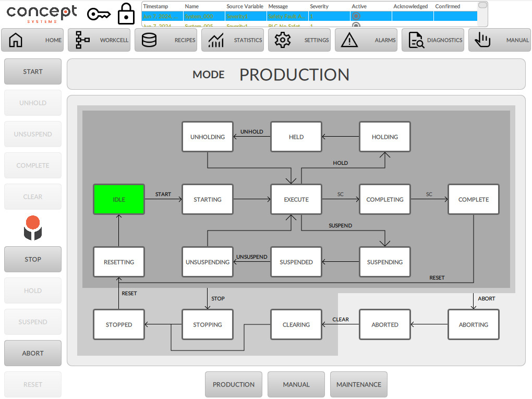The height and width of the screenshot is (399, 532).
Task: Select the RESETTING state box
Action: click(x=119, y=262)
